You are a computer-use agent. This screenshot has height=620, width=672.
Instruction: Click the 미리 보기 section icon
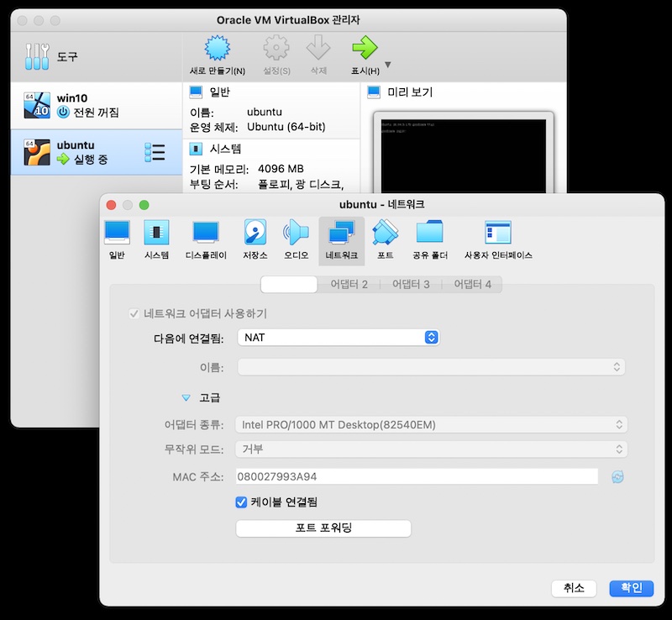click(374, 92)
